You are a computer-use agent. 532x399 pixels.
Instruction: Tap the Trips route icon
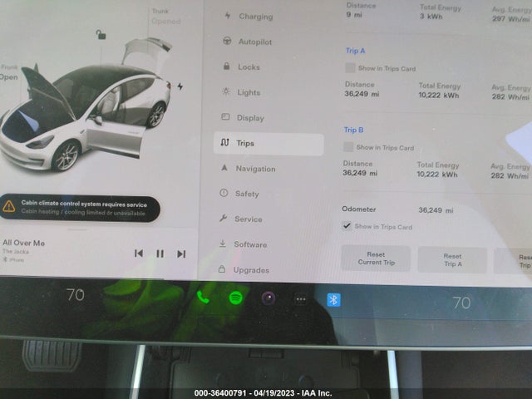[224, 142]
